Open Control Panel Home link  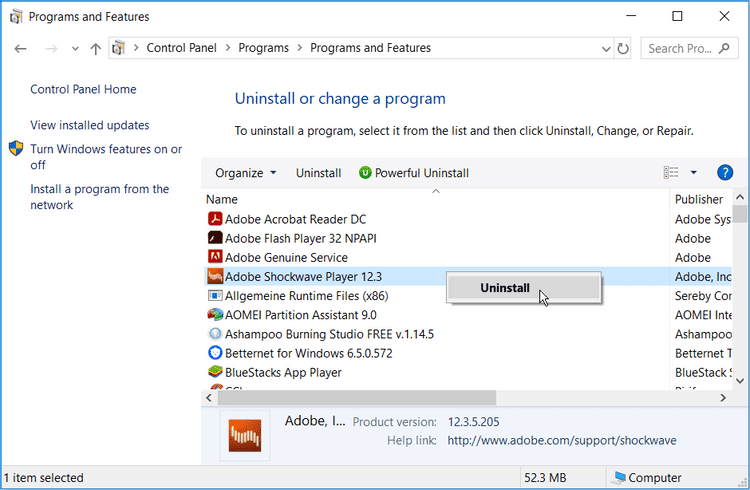tap(83, 89)
